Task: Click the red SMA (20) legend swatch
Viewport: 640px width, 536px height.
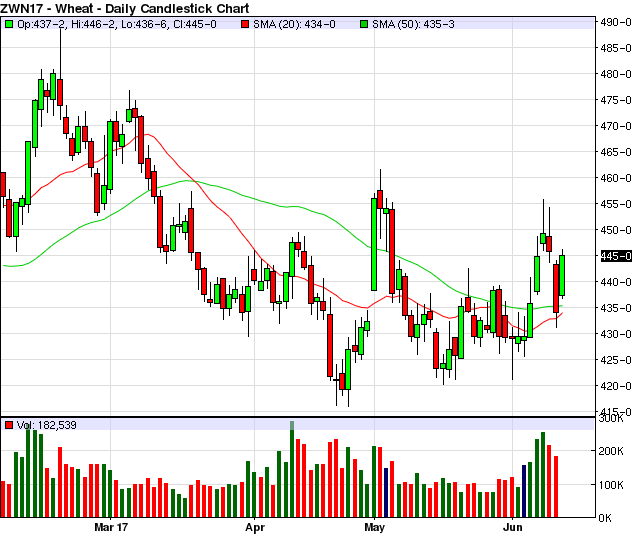Action: (x=245, y=24)
